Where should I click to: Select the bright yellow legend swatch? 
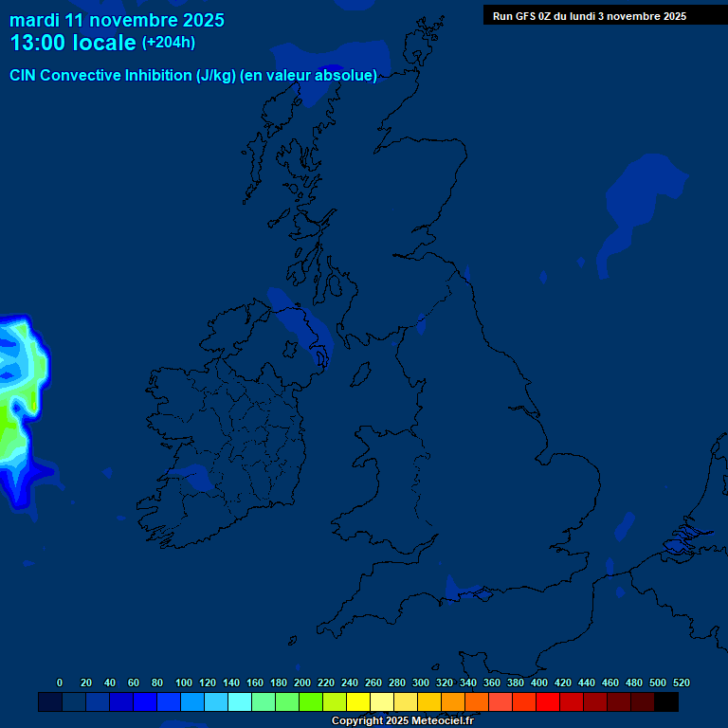tap(358, 702)
